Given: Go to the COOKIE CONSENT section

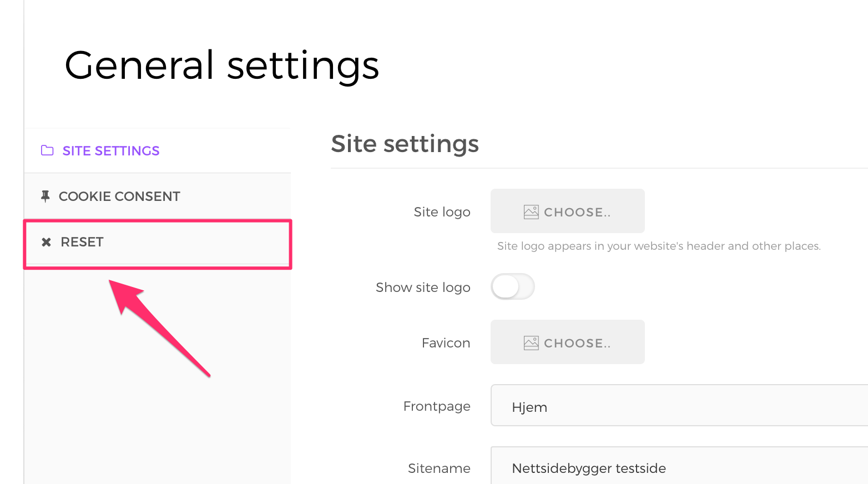Looking at the screenshot, I should (158, 196).
